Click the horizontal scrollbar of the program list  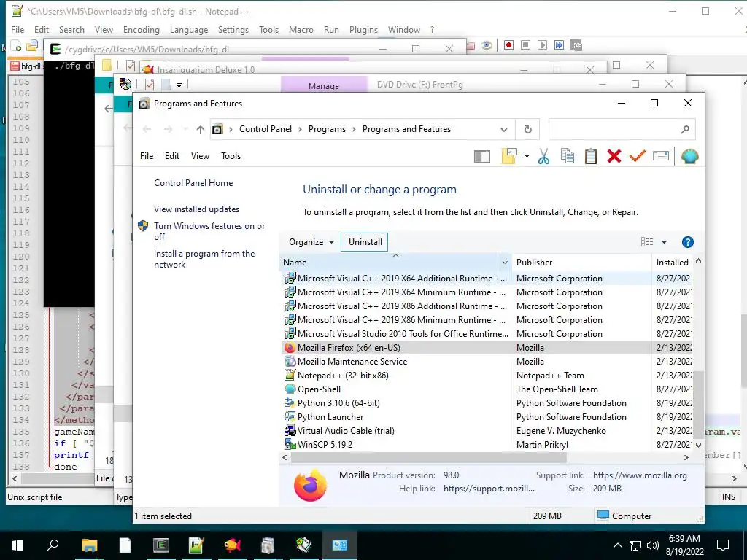[x=429, y=458]
